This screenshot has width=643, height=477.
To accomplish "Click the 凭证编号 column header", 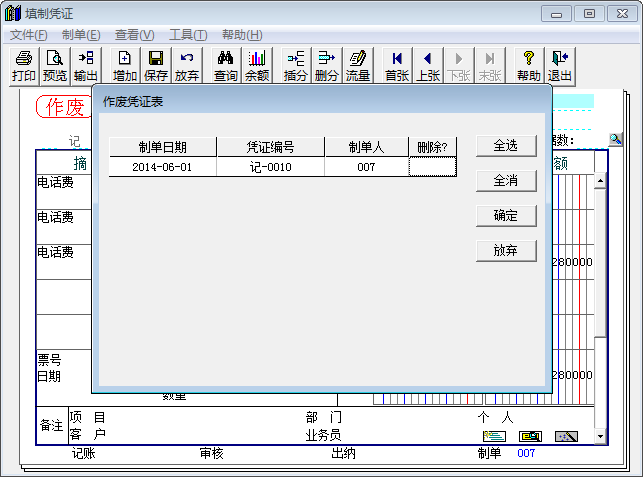I will tap(271, 147).
